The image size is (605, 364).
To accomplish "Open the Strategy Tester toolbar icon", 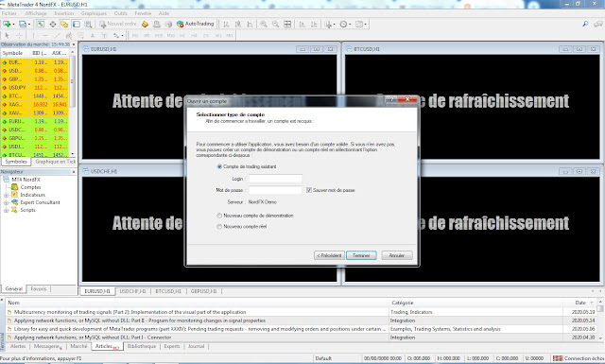I will [88, 24].
